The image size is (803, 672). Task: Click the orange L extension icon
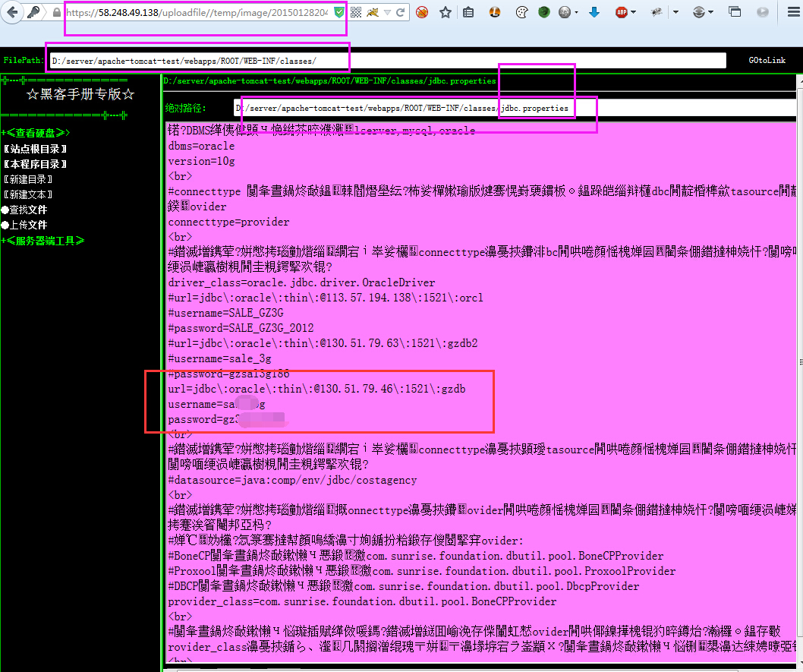[495, 12]
